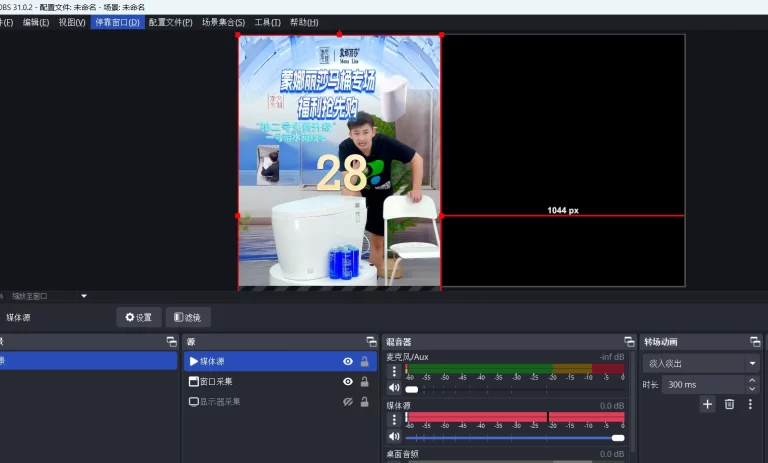Undock the 混音器 panel via float icon

click(628, 342)
